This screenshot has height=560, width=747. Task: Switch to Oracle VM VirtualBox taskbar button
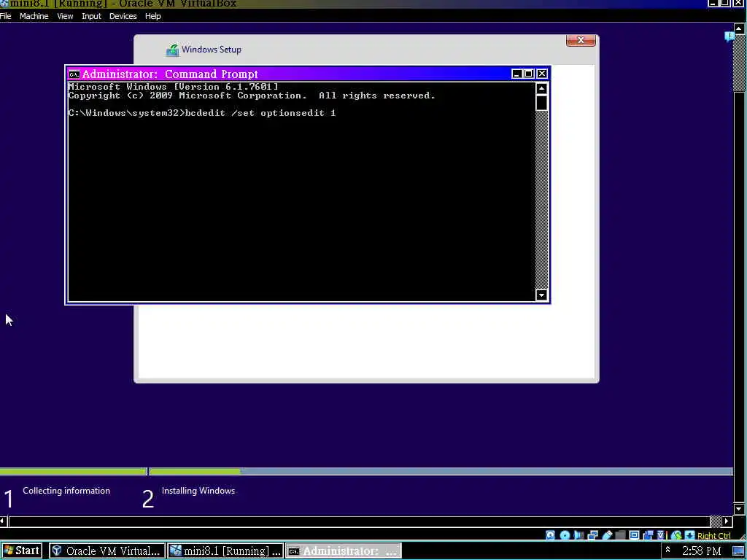click(x=107, y=551)
